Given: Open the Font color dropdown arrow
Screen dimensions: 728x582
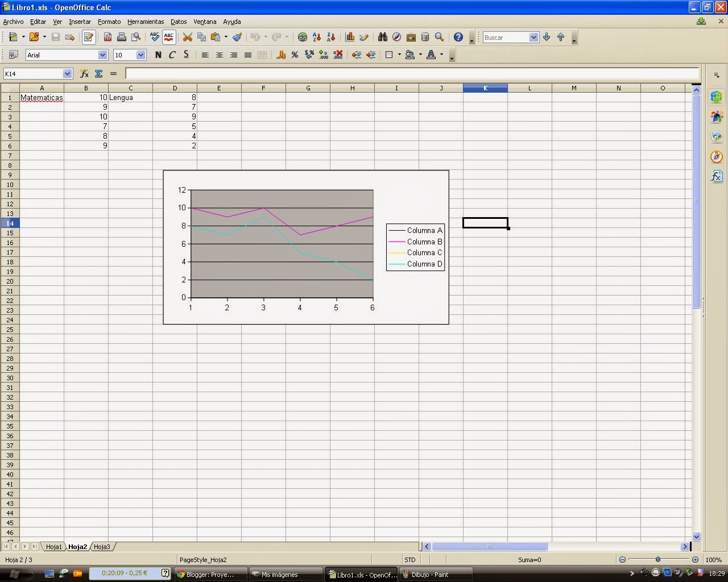Looking at the screenshot, I should pyautogui.click(x=441, y=55).
